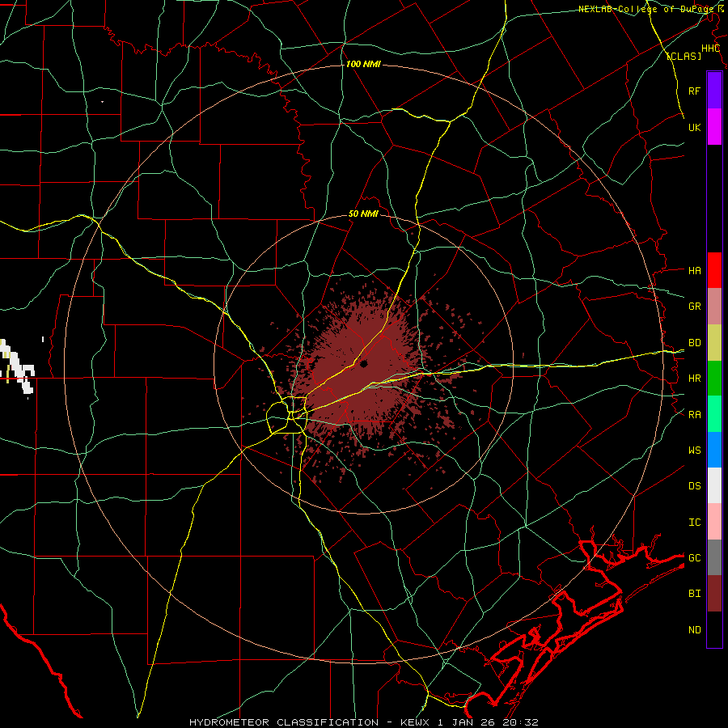Image resolution: width=728 pixels, height=728 pixels.
Task: Click the WS legend label
Action: (694, 450)
